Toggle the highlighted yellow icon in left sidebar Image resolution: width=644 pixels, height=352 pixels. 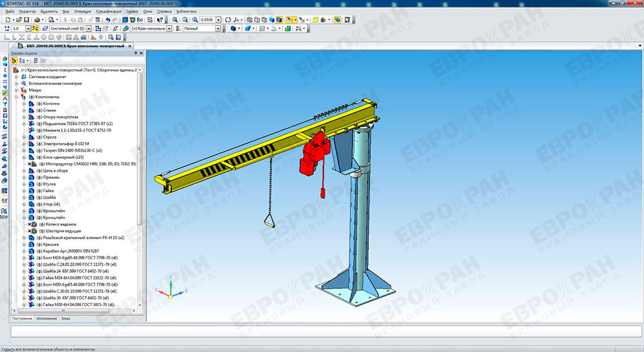point(5,93)
